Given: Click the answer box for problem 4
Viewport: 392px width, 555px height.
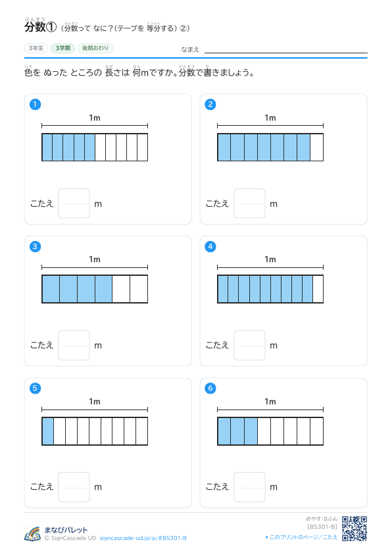Looking at the screenshot, I should [x=249, y=346].
